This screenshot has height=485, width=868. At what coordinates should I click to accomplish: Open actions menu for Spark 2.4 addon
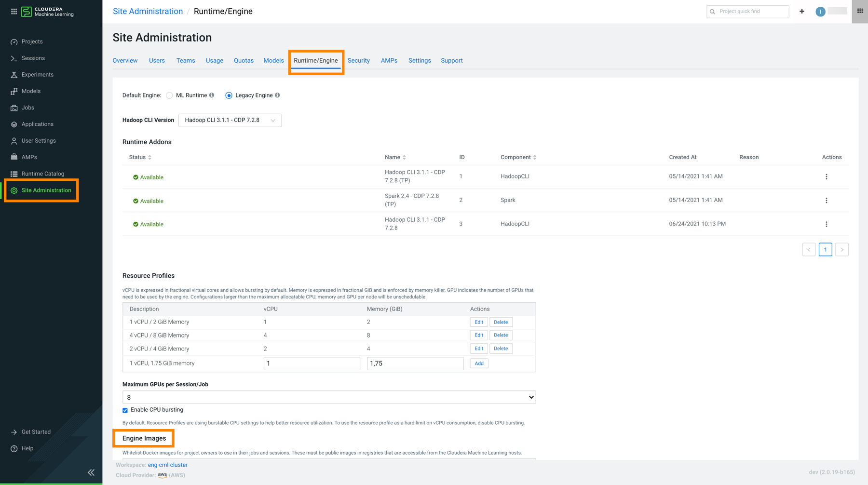point(826,201)
